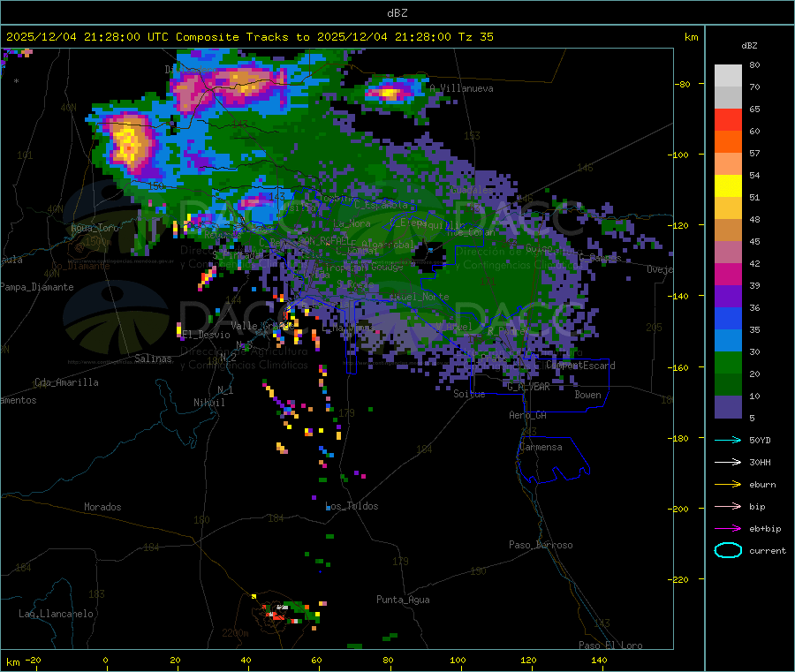Viewport: 795px width, 672px height.
Task: Pick the purple swatch between 39 and 36
Action: 728,297
